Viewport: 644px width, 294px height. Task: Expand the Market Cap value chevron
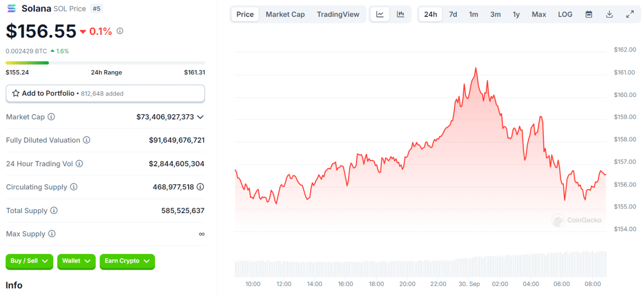click(200, 117)
